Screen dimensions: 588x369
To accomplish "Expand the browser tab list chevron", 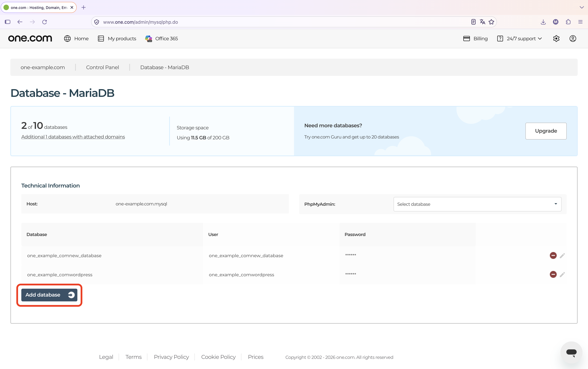I will pos(581,7).
